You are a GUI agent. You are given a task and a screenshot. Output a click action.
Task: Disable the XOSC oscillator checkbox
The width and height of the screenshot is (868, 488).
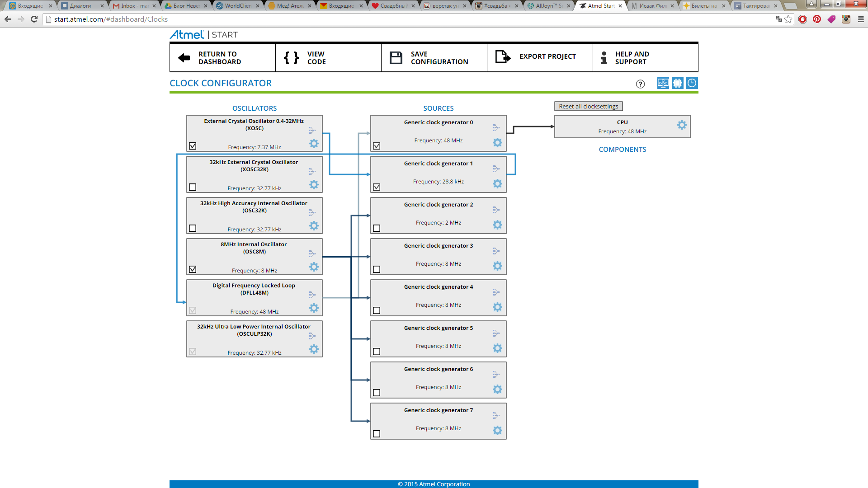pos(193,146)
